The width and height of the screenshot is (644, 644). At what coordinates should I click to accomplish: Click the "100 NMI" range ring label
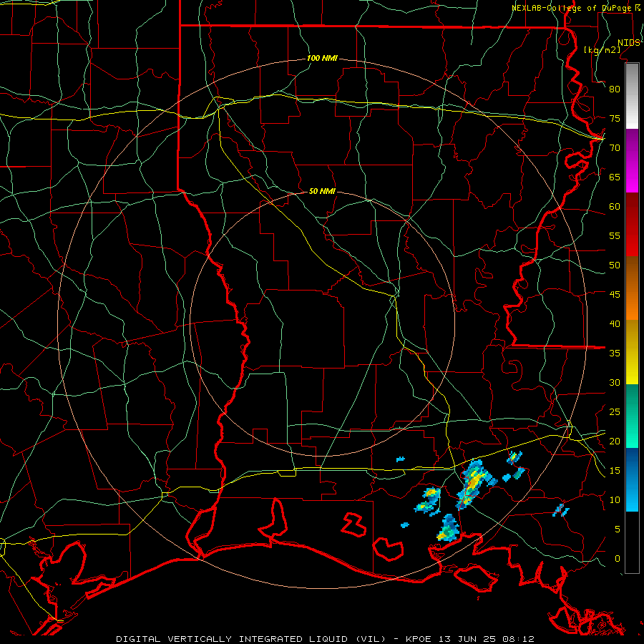pos(322,59)
